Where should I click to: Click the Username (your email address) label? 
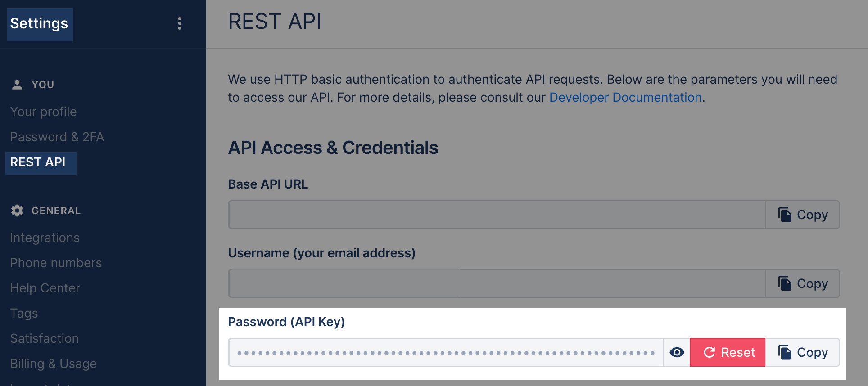(x=321, y=253)
